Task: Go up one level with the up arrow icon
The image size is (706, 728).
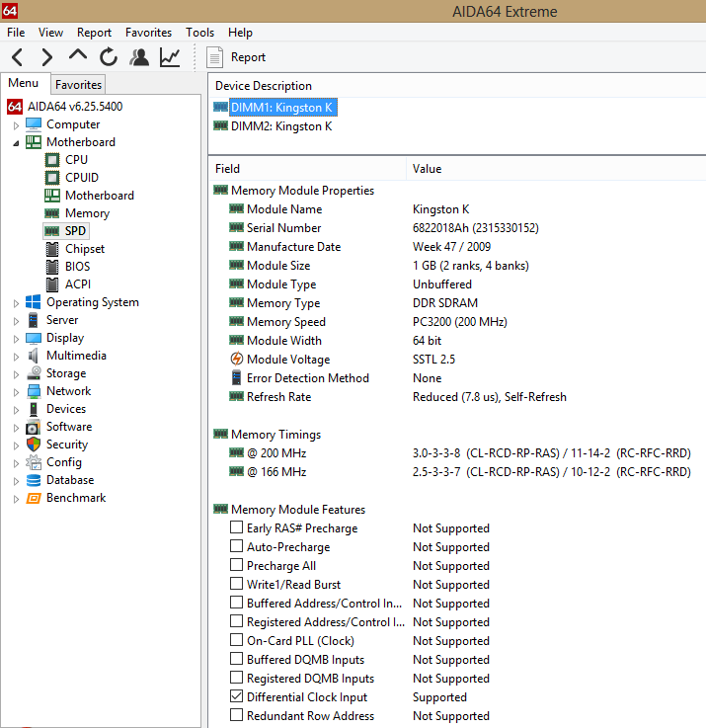Action: click(78, 55)
